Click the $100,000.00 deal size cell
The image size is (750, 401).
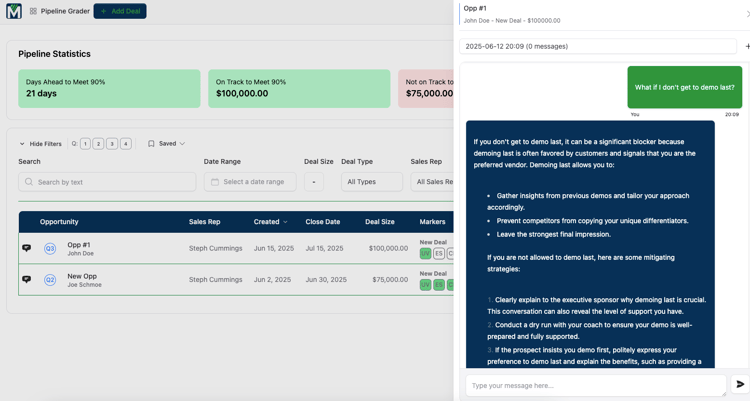(388, 248)
